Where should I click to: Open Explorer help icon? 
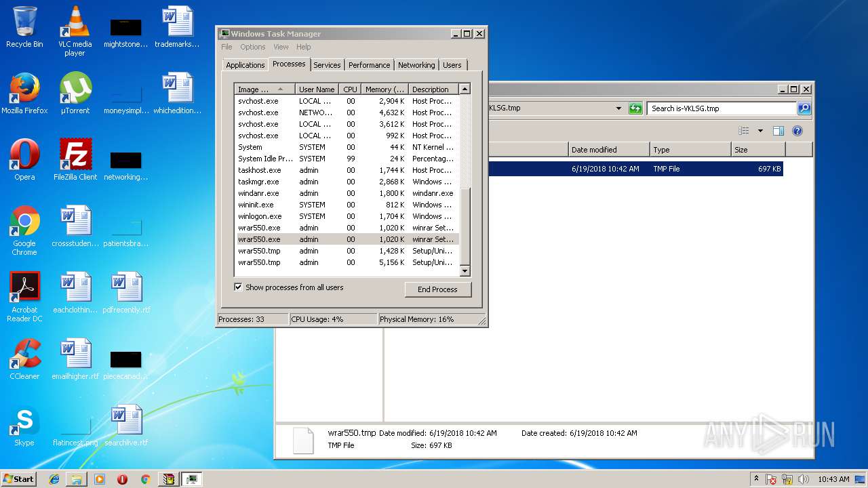pos(797,131)
